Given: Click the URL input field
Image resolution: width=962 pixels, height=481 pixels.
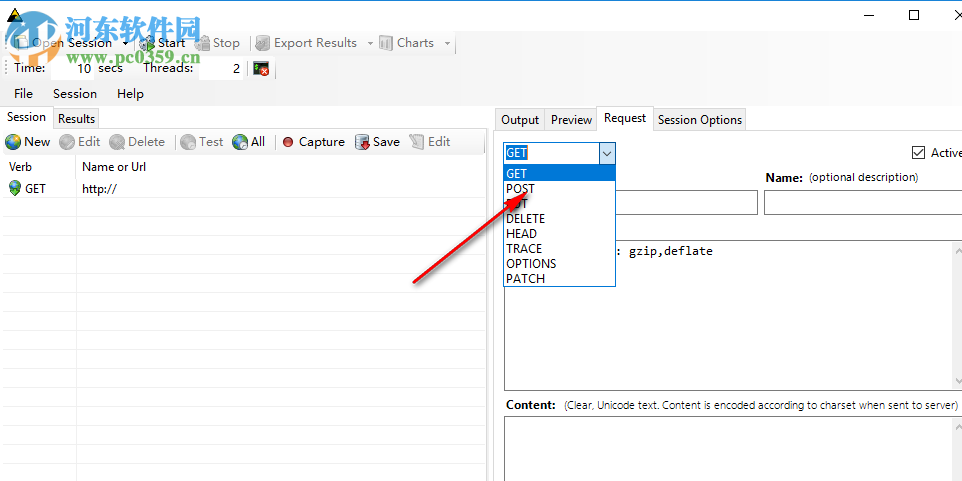Looking at the screenshot, I should coord(686,202).
